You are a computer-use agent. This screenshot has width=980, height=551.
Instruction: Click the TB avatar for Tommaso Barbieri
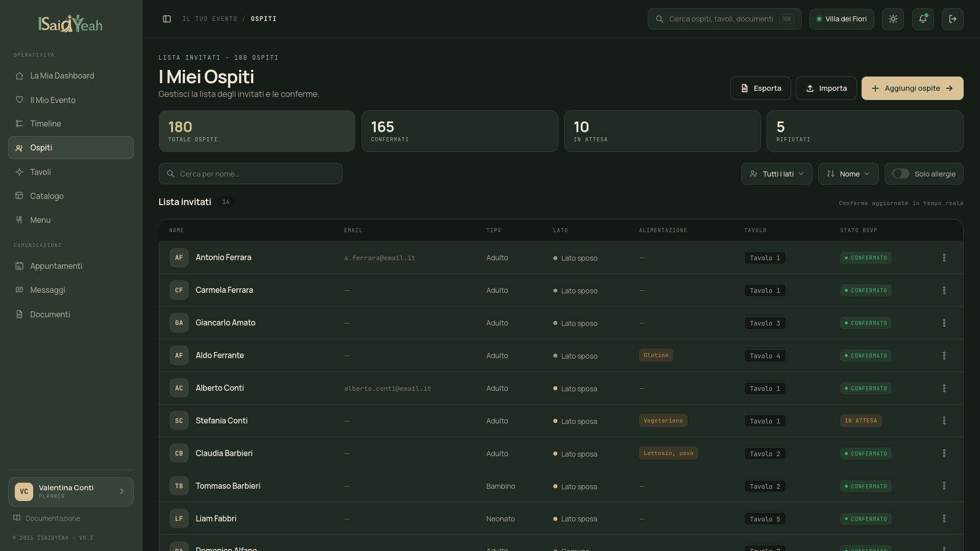pyautogui.click(x=179, y=486)
